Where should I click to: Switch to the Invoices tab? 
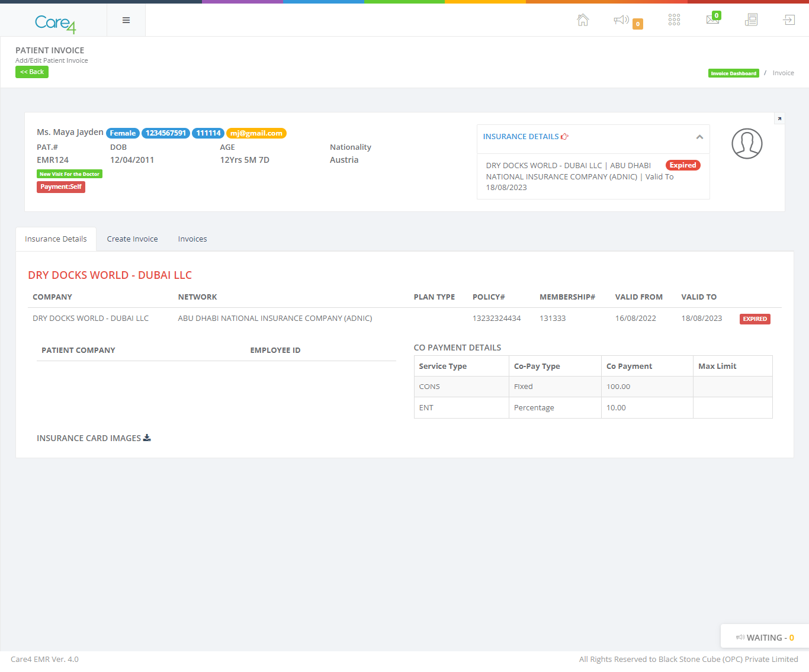(x=192, y=239)
